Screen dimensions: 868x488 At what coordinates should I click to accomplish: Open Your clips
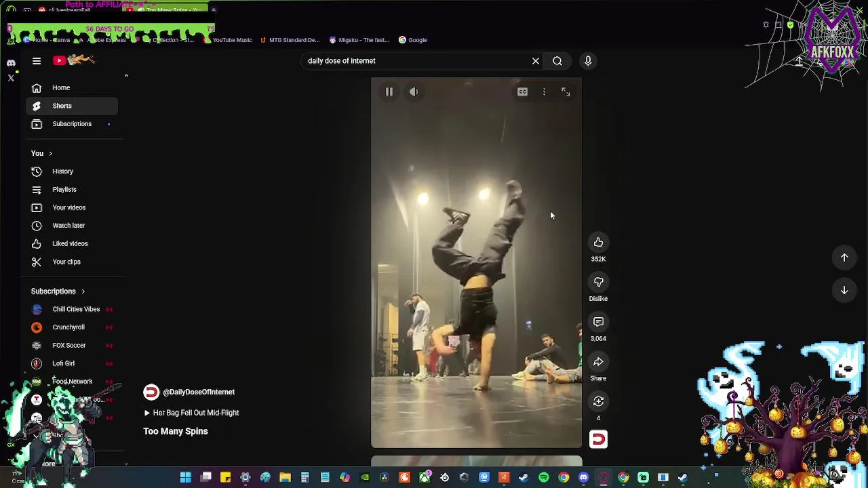point(72,262)
